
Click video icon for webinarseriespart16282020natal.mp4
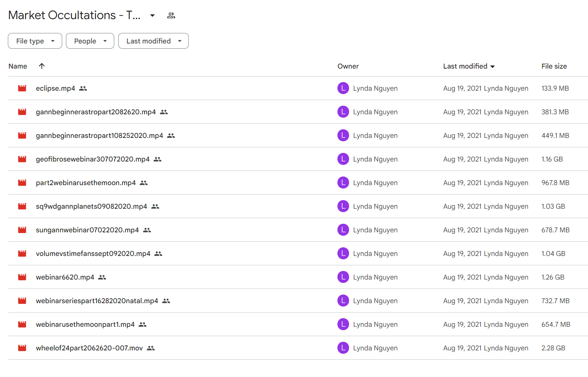coord(22,301)
